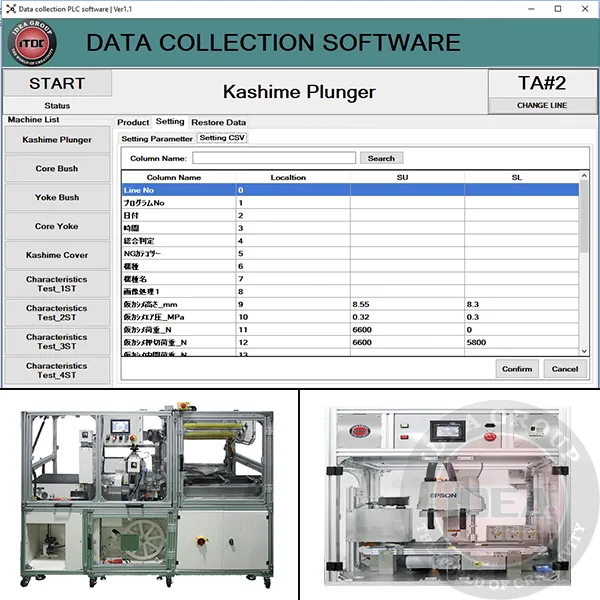Select the プログラムNo row
This screenshot has height=600, width=600.
pyautogui.click(x=351, y=203)
